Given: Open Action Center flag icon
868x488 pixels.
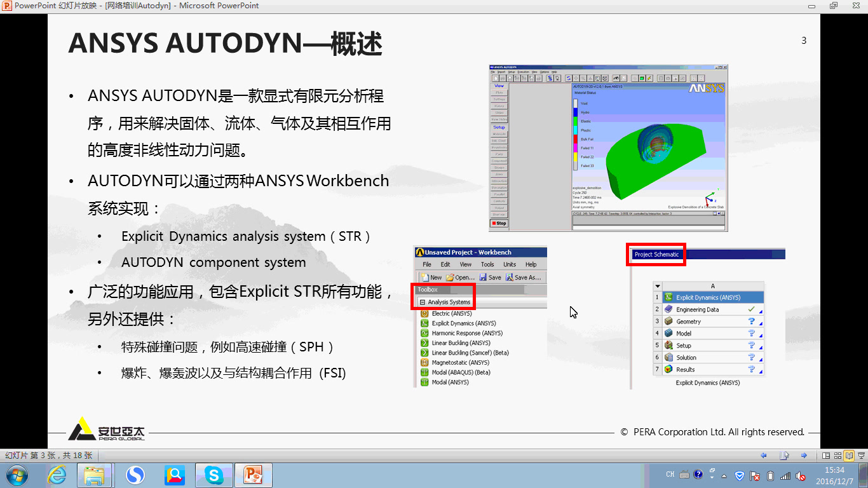Looking at the screenshot, I should pyautogui.click(x=755, y=475).
